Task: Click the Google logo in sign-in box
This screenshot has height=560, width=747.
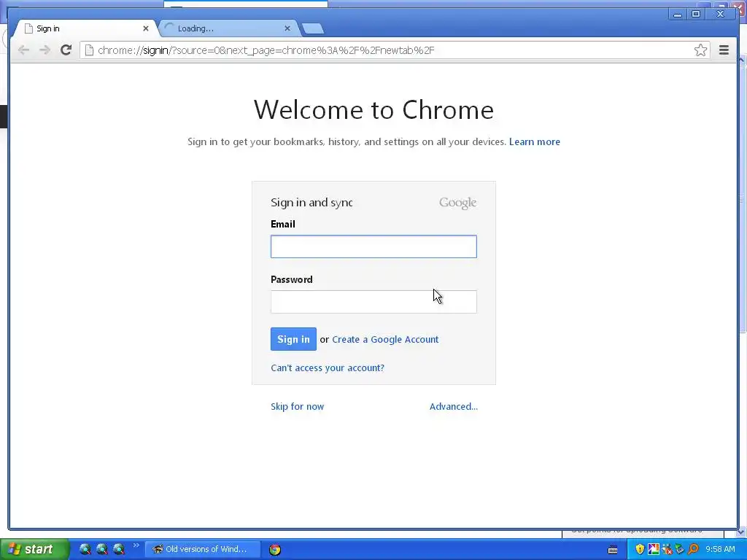Action: (x=458, y=203)
